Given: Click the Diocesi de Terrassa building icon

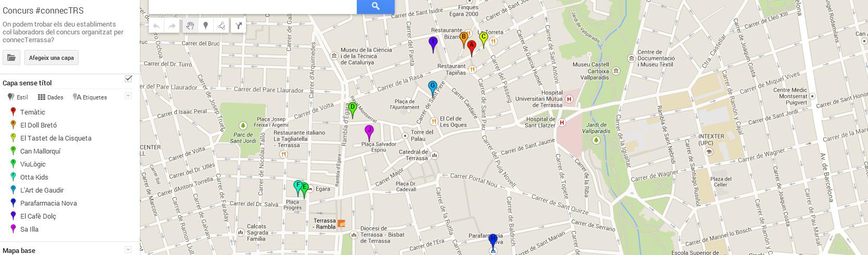Looking at the screenshot, I should 354,235.
